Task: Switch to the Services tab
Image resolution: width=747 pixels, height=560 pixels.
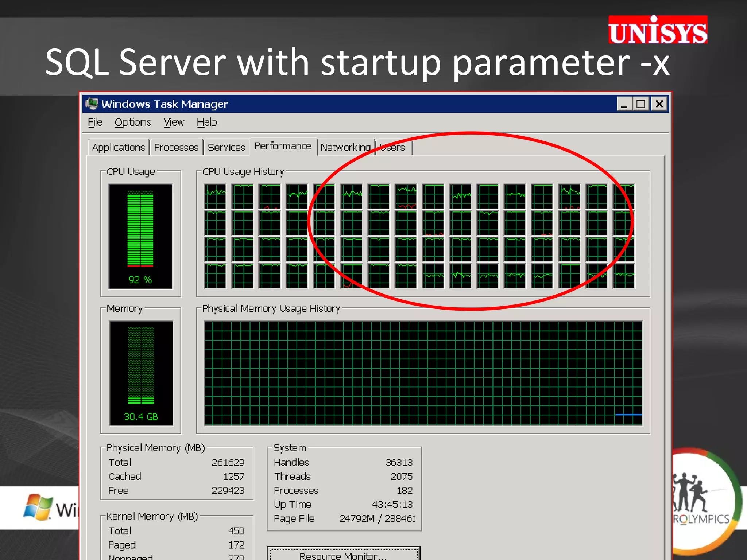Action: [227, 147]
